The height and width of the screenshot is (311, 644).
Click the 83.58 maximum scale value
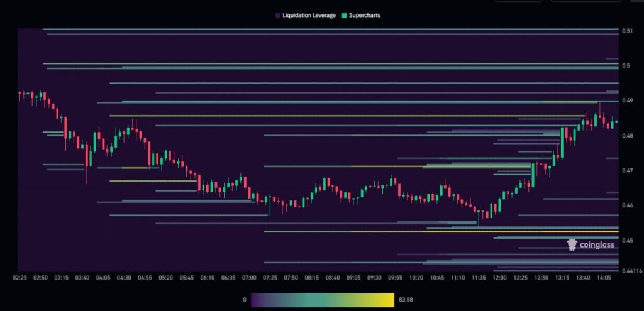click(x=406, y=300)
